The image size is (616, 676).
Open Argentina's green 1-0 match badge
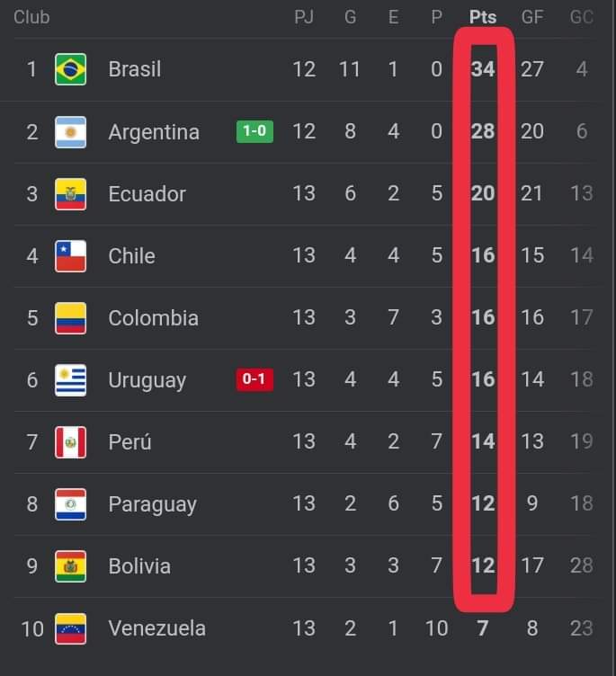click(254, 131)
